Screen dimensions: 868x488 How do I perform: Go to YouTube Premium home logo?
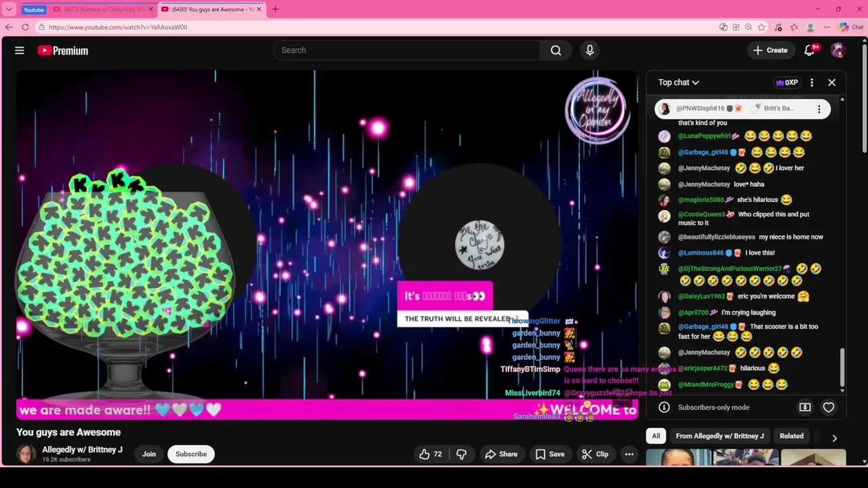pyautogui.click(x=62, y=50)
